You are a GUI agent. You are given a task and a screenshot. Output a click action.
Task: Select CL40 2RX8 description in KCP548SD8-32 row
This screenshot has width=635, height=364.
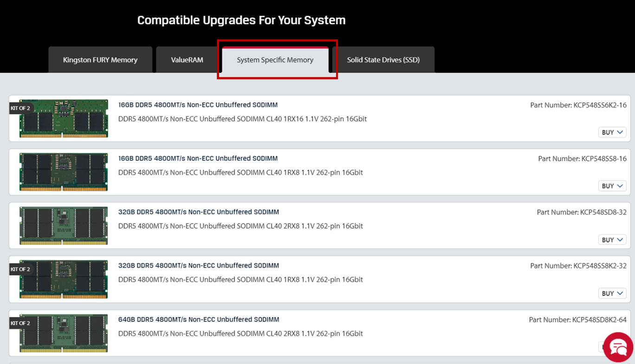[x=240, y=226]
